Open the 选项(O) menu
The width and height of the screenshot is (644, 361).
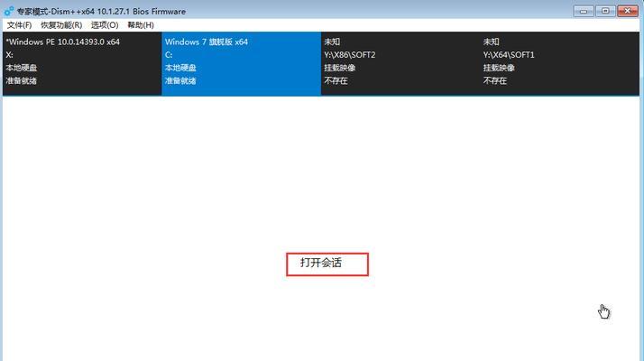[105, 25]
